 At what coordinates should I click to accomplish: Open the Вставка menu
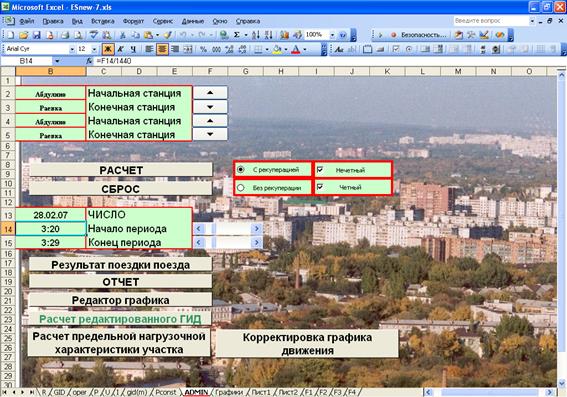click(x=103, y=21)
